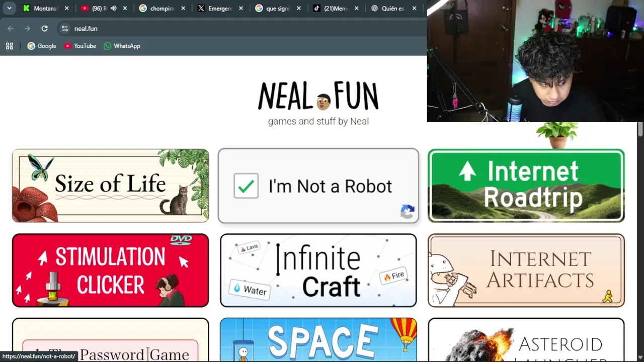644x362 pixels.
Task: Click the cat on Size of Life card
Action: 175,200
